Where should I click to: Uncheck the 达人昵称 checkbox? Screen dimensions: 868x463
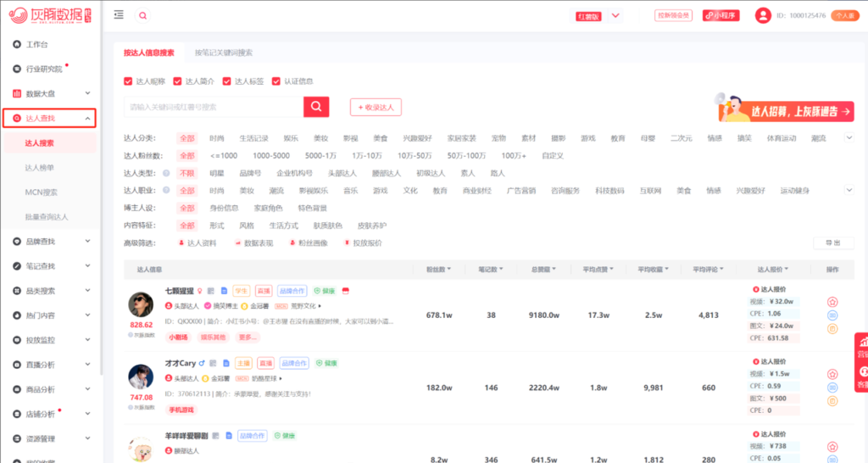(x=129, y=81)
